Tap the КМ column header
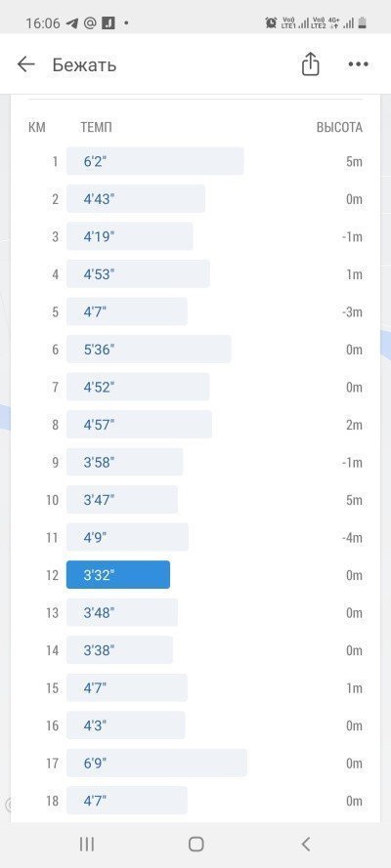 (x=36, y=127)
